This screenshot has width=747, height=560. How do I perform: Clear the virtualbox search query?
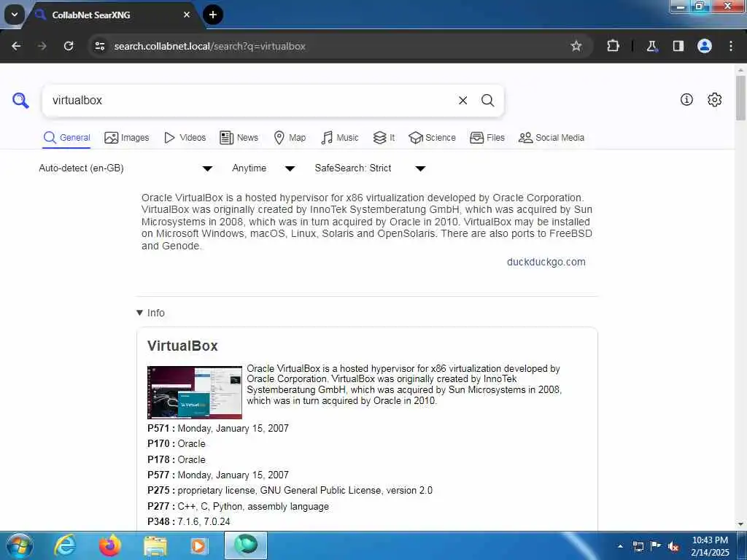pyautogui.click(x=462, y=101)
